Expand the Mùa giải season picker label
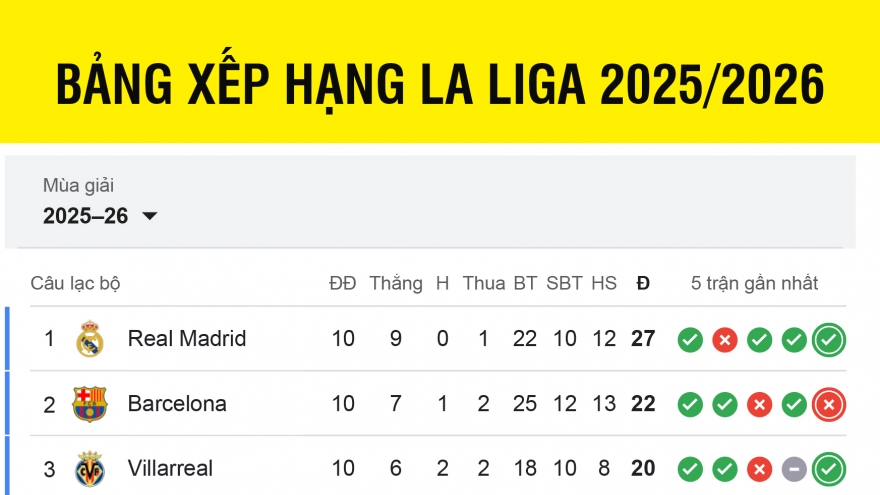880x495 pixels. pos(78,186)
